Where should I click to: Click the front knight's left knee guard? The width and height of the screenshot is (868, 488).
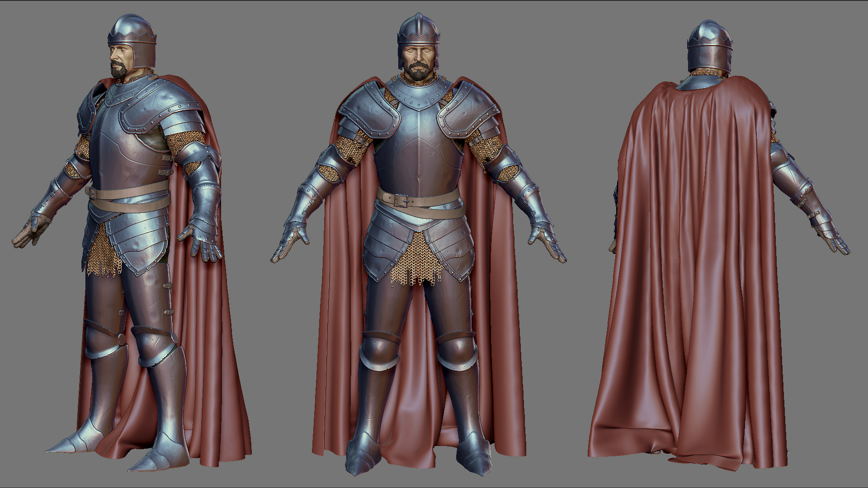coord(379,352)
